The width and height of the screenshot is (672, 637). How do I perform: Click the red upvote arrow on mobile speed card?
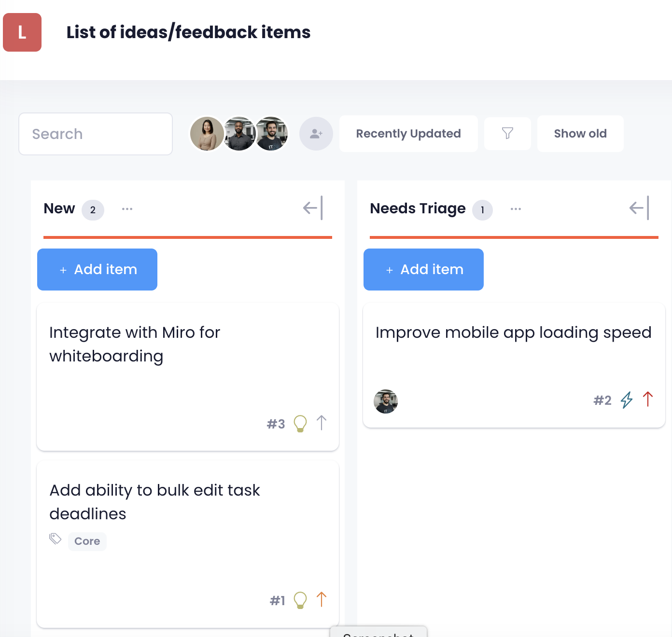pyautogui.click(x=648, y=399)
